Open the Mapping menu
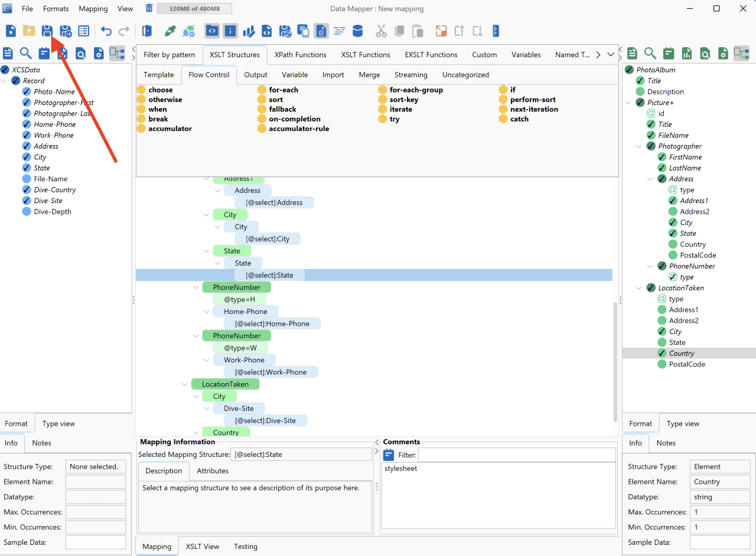The height and width of the screenshot is (556, 756). [93, 9]
